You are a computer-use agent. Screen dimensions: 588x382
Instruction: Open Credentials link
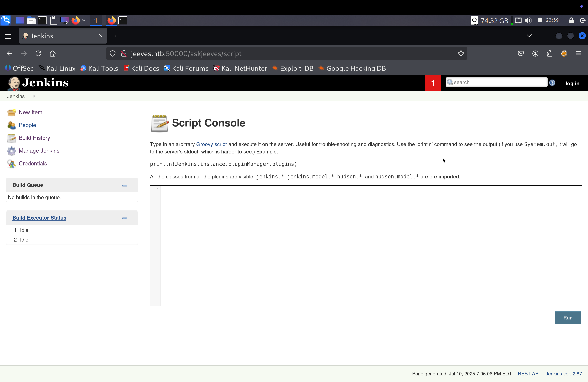click(x=33, y=164)
